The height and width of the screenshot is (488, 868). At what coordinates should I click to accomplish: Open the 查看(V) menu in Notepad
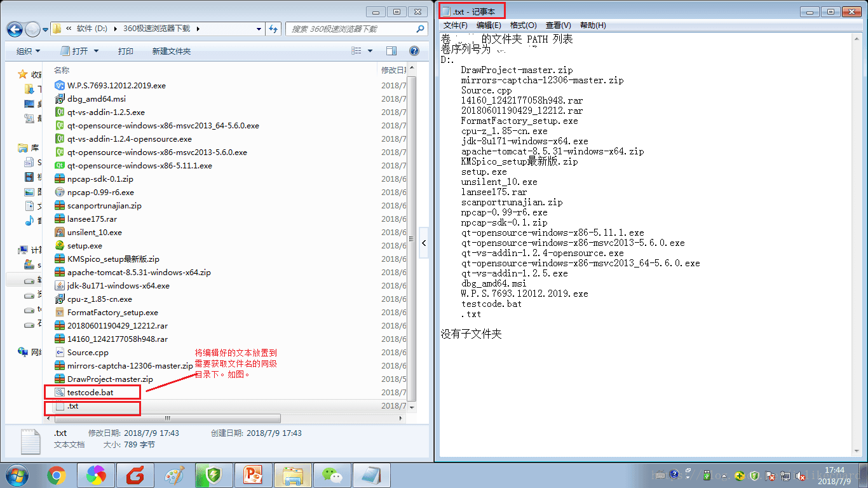coord(557,25)
